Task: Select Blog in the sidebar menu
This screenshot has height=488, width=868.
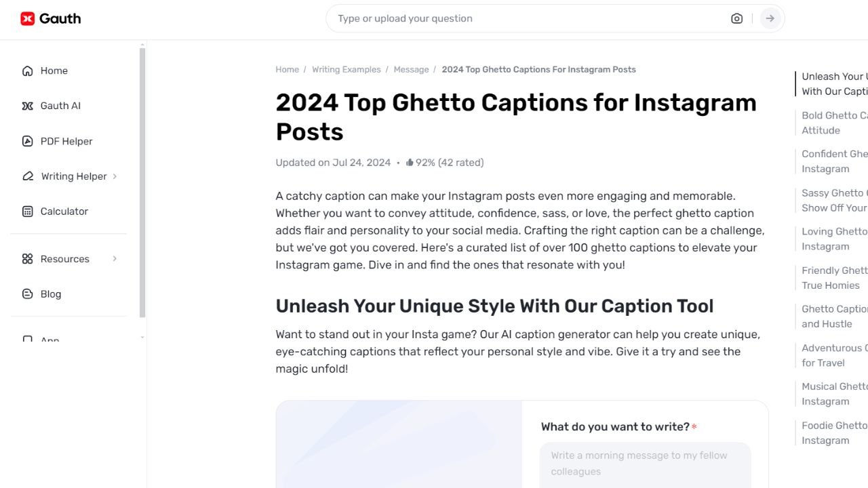Action: pos(50,294)
